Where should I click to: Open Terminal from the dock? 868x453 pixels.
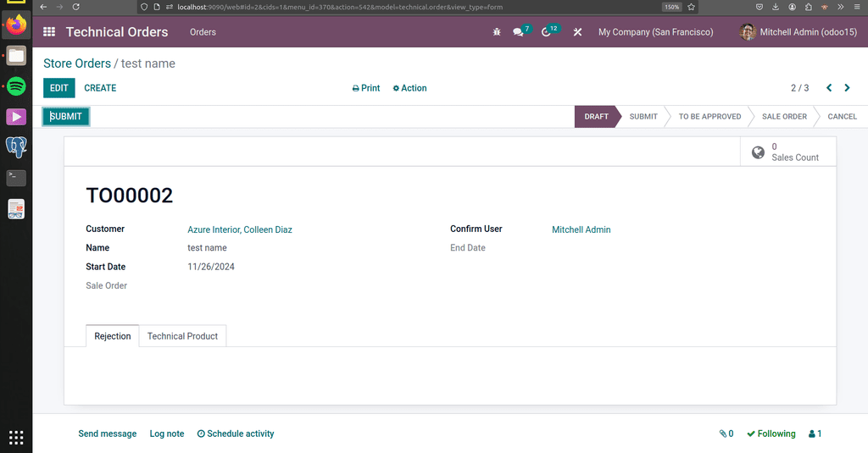16,178
